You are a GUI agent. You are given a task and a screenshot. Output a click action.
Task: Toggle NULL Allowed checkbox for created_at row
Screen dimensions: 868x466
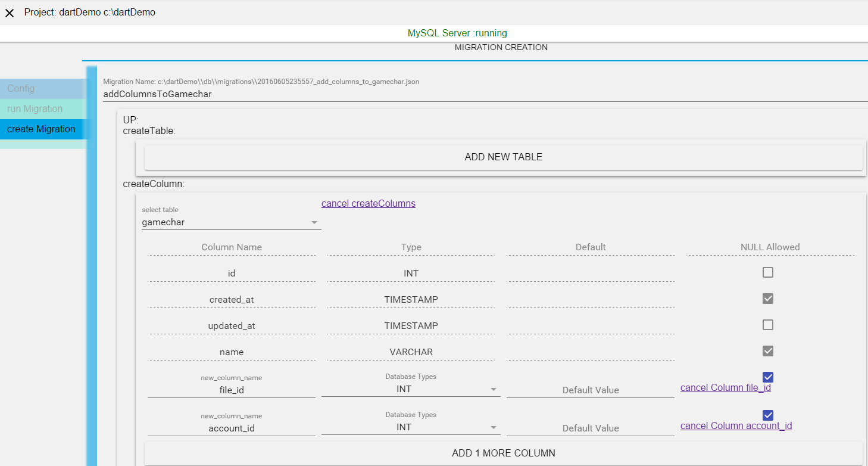pos(768,299)
